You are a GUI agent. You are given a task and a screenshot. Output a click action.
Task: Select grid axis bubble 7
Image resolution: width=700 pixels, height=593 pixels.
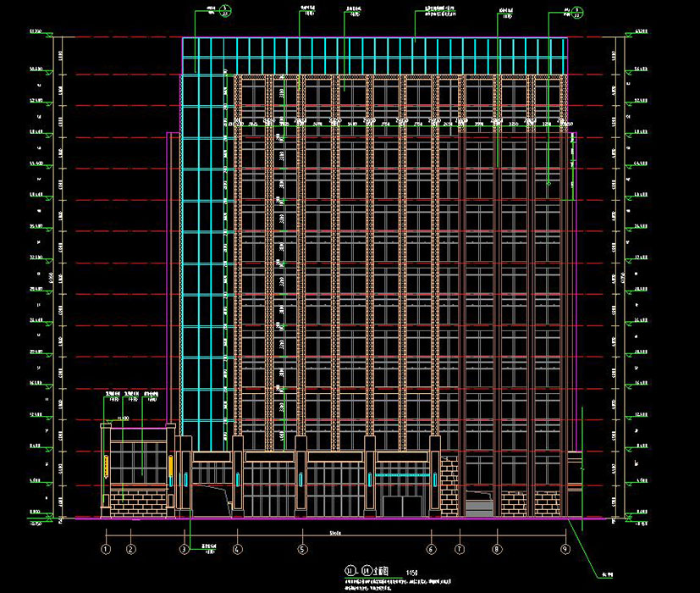[460, 549]
